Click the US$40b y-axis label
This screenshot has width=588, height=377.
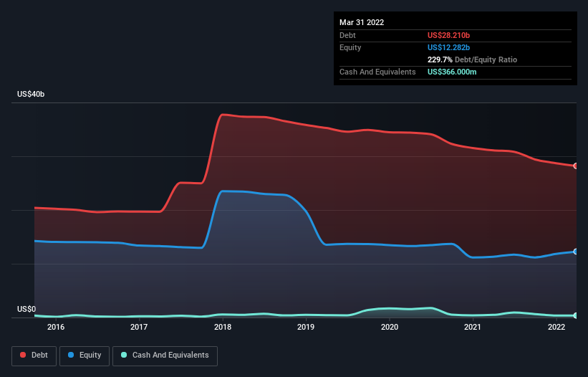(x=31, y=94)
